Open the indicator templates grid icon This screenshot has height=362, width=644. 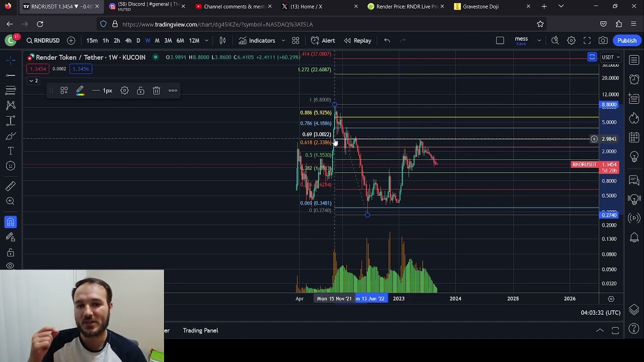296,40
